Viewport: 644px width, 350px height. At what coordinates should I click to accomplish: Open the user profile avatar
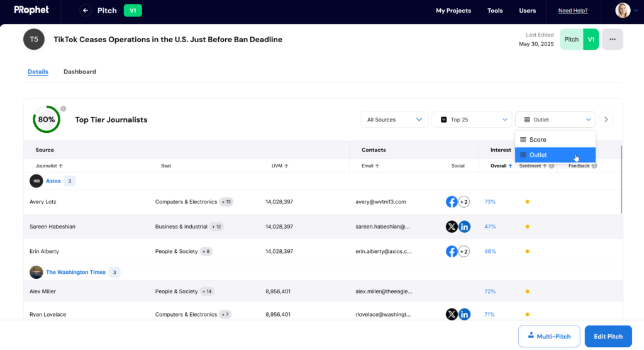(x=623, y=10)
